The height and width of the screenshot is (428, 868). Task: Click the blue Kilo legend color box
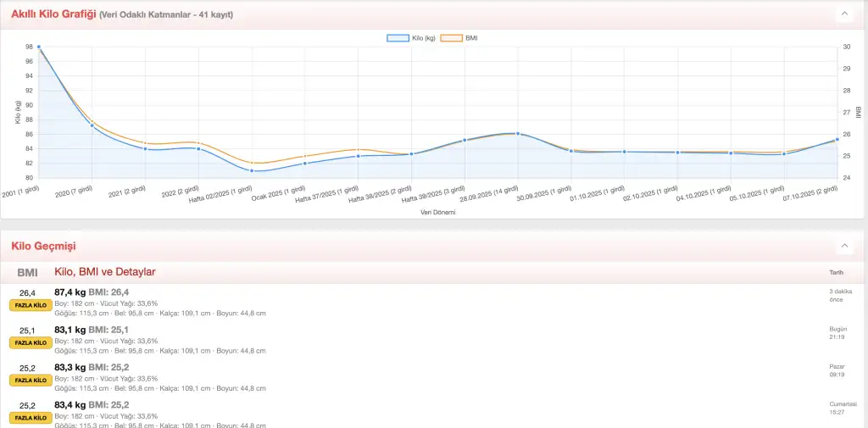click(398, 38)
